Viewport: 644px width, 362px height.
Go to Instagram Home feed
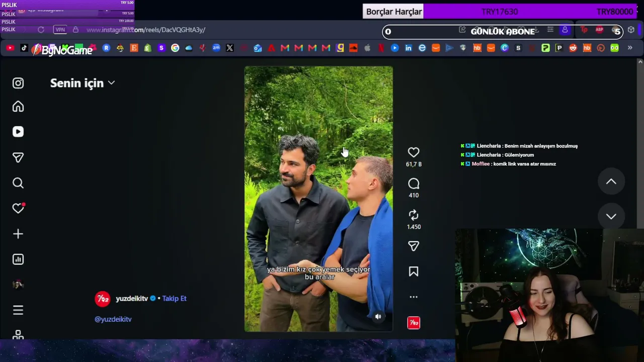18,107
